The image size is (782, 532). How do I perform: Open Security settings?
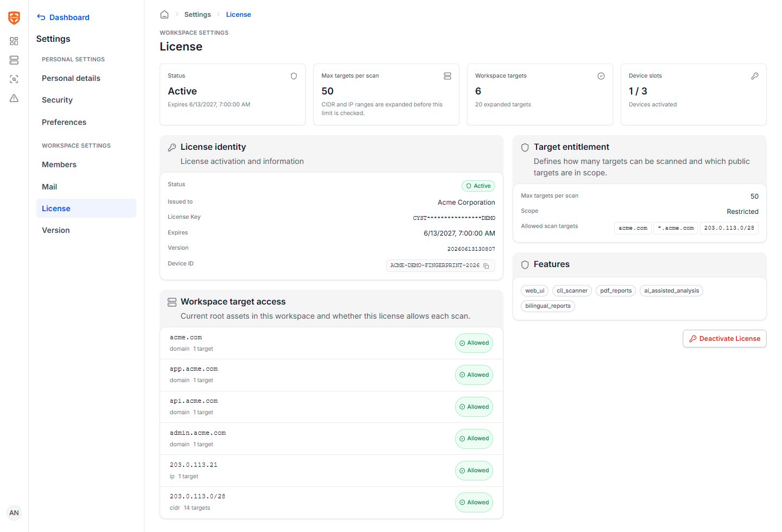click(57, 100)
